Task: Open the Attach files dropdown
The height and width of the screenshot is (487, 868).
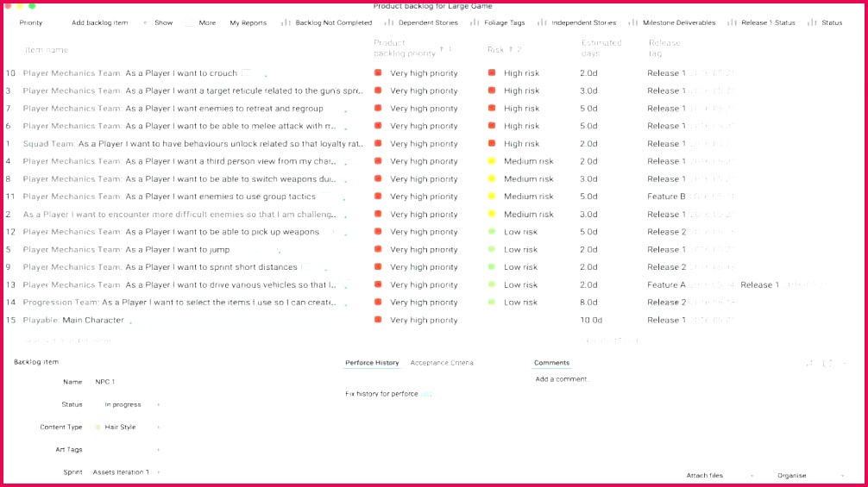Action: pos(720,476)
